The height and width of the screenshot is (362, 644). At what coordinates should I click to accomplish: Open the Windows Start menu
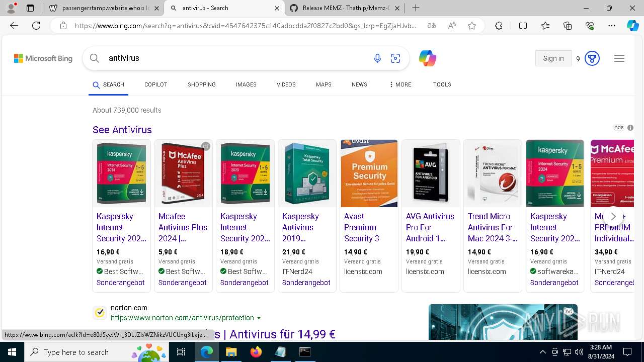point(12,352)
